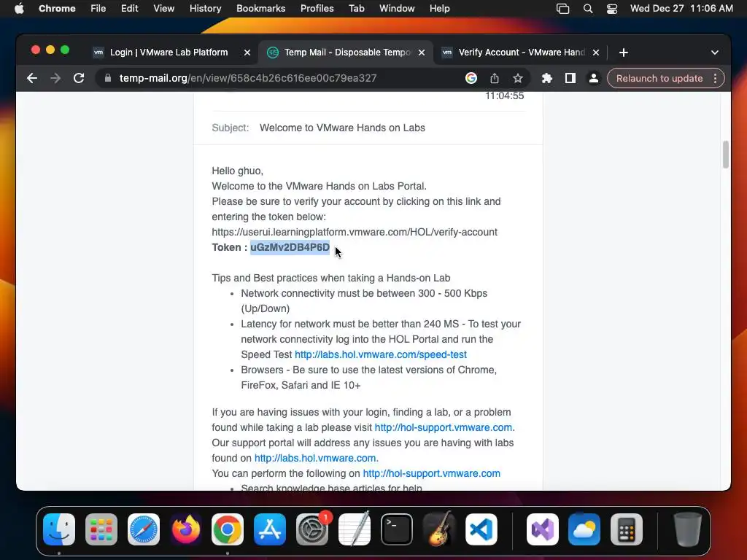
Task: Click the date and time
Action: [x=681, y=9]
